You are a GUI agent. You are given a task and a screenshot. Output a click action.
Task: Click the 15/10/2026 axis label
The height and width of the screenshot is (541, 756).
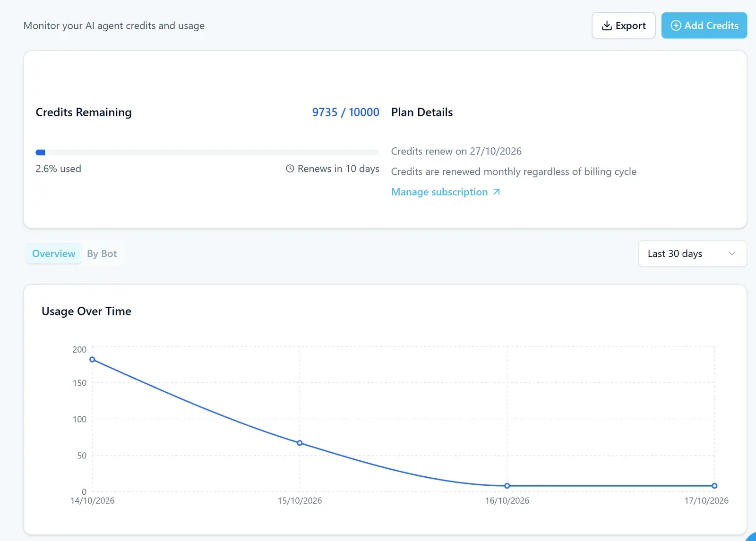click(300, 501)
